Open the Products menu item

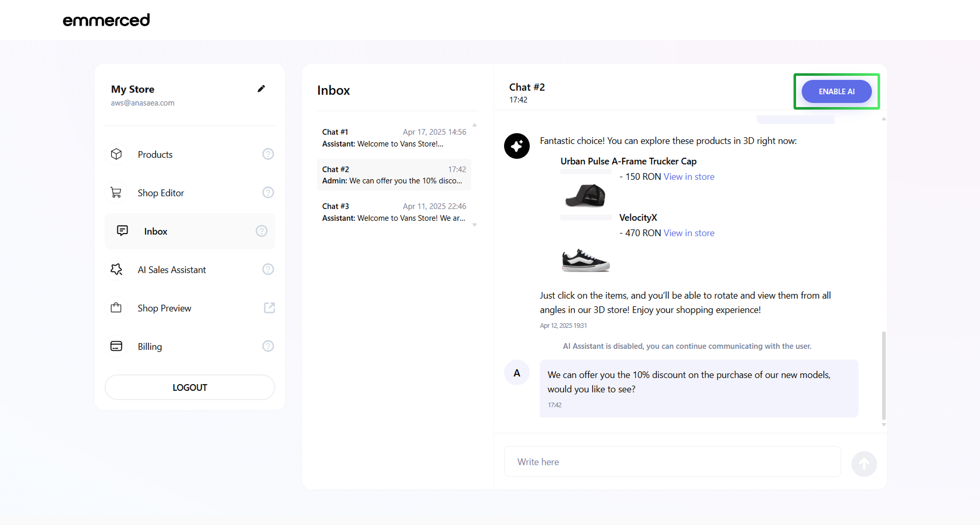coord(155,155)
